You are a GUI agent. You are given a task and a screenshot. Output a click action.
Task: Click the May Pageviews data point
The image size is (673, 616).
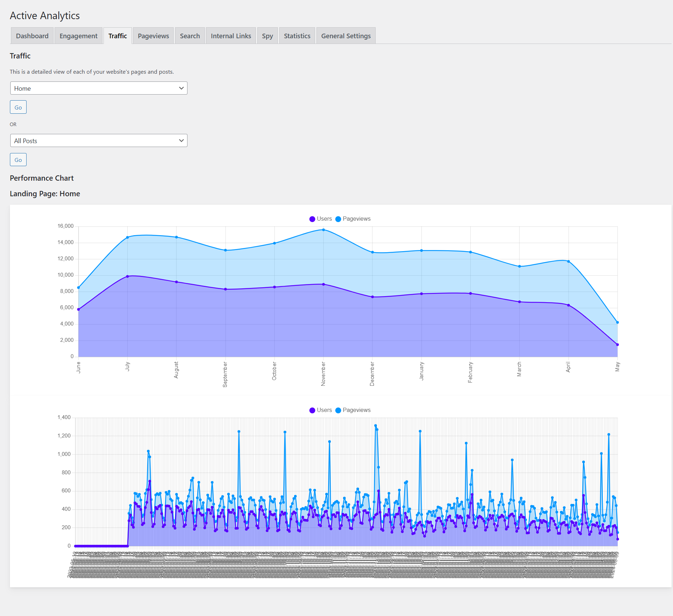617,322
